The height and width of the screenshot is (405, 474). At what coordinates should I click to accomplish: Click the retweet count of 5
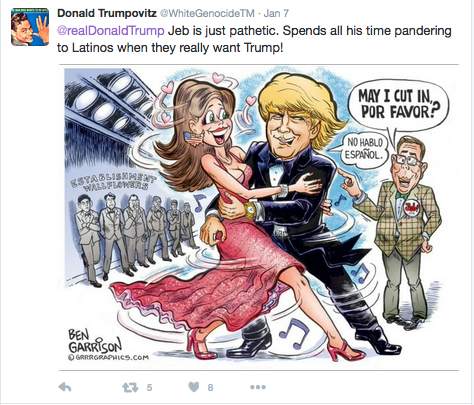click(149, 388)
